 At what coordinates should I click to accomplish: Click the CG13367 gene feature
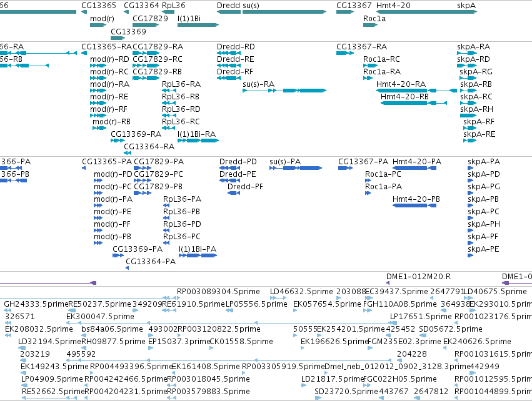coord(345,12)
